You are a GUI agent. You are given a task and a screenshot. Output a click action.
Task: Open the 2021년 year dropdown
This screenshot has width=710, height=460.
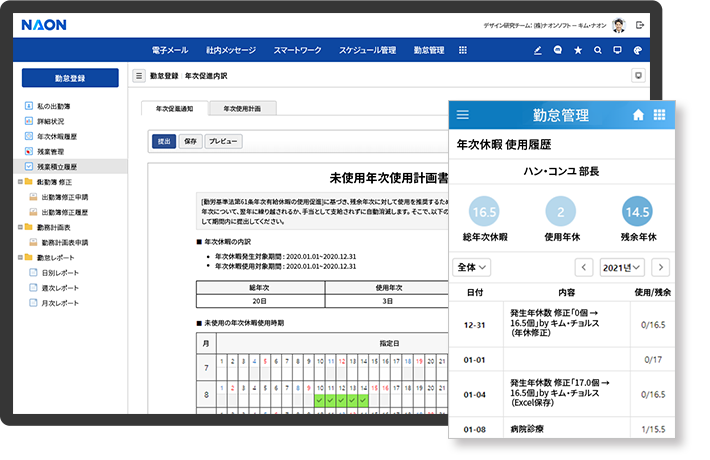tap(621, 267)
